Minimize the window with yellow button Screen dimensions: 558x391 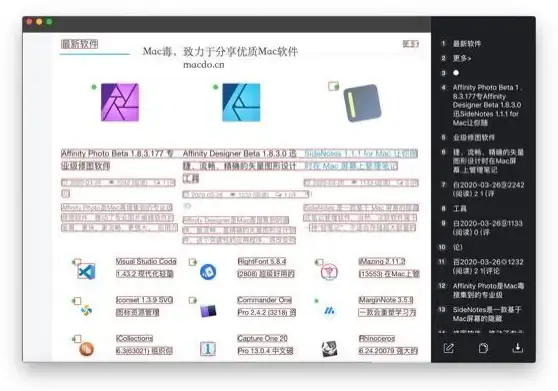(39, 22)
